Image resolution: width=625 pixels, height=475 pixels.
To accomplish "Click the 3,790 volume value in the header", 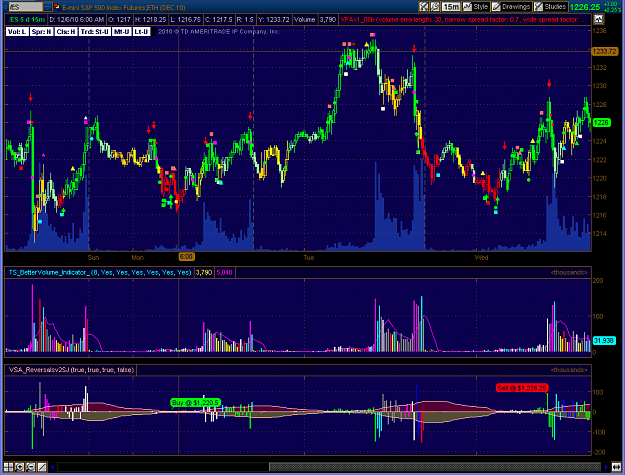I will pyautogui.click(x=327, y=19).
